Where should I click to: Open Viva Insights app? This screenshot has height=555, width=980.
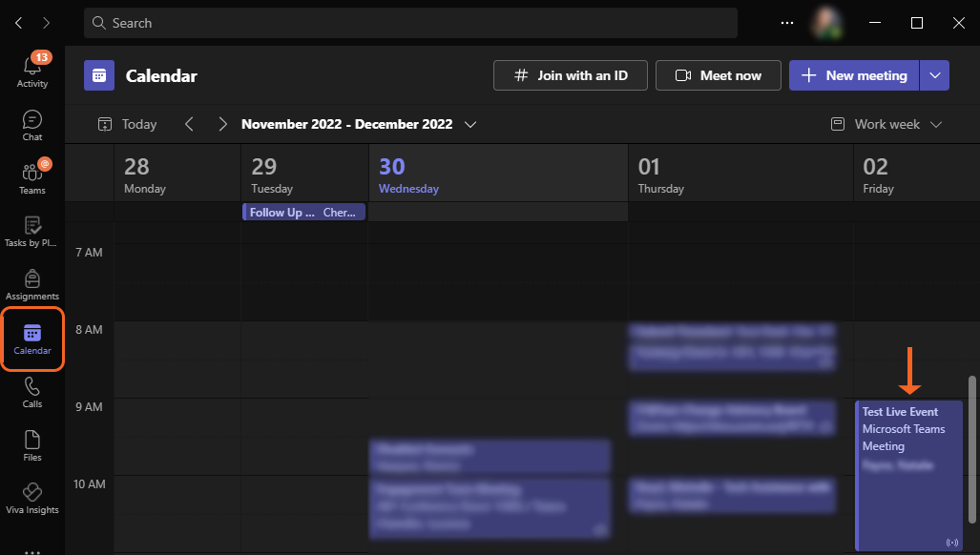pyautogui.click(x=32, y=498)
